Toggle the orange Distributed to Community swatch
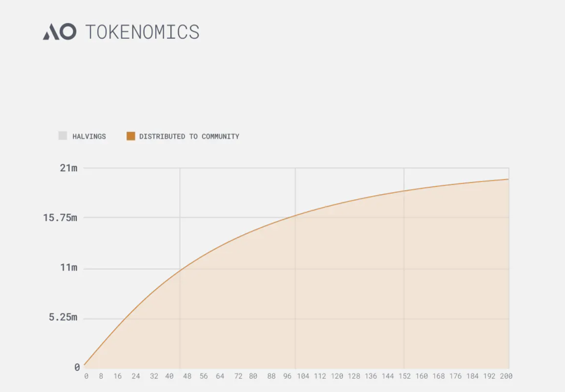565x392 pixels. pyautogui.click(x=131, y=136)
